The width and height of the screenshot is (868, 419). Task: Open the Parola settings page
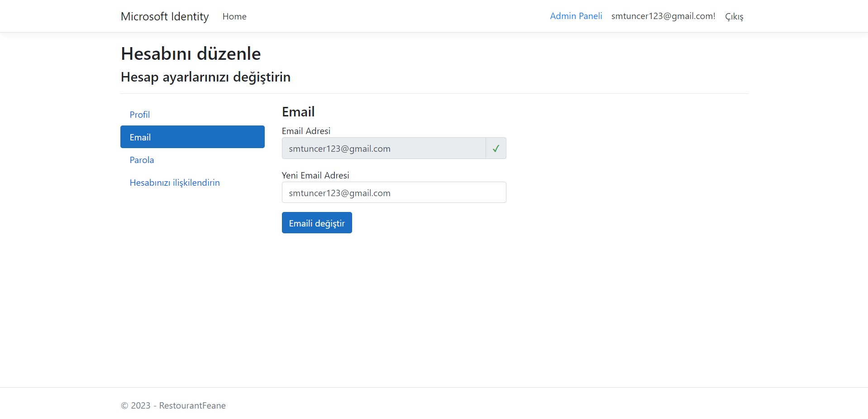click(142, 160)
